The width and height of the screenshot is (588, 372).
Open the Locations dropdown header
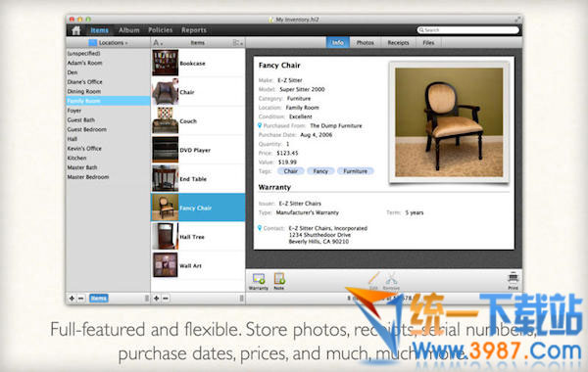(x=108, y=43)
